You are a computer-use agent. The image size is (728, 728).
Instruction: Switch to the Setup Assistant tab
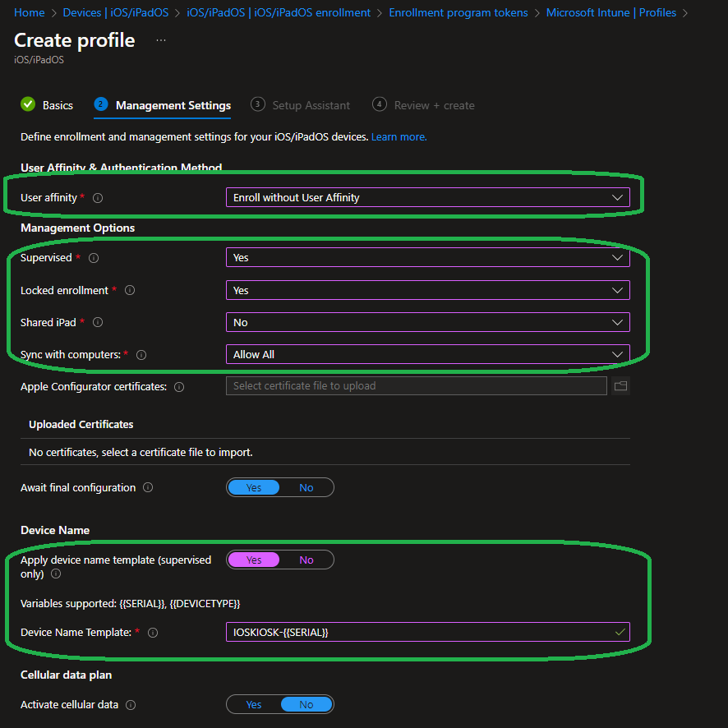(x=311, y=105)
